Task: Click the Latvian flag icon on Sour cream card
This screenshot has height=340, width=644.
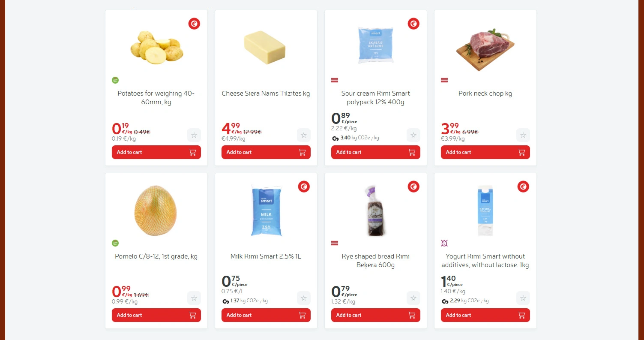Action: 335,80
